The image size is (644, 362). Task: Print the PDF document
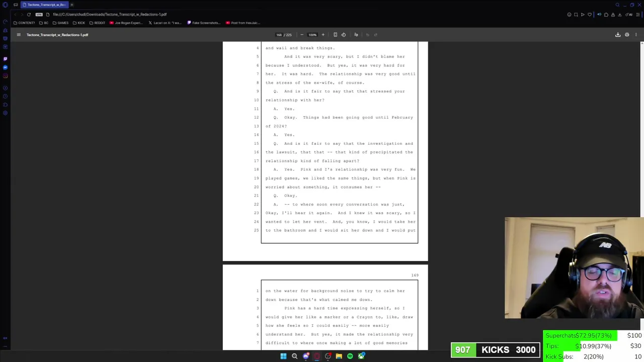[627, 35]
